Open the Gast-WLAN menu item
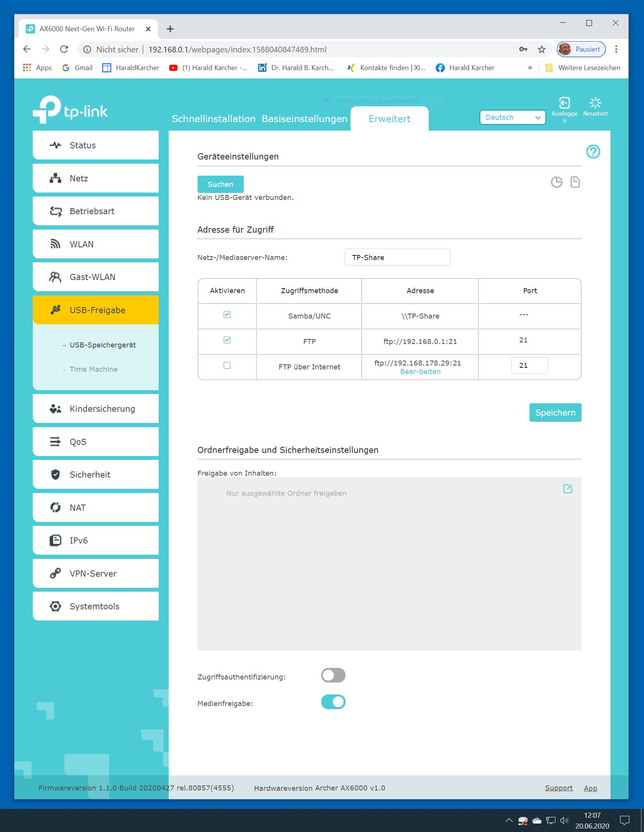 96,277
